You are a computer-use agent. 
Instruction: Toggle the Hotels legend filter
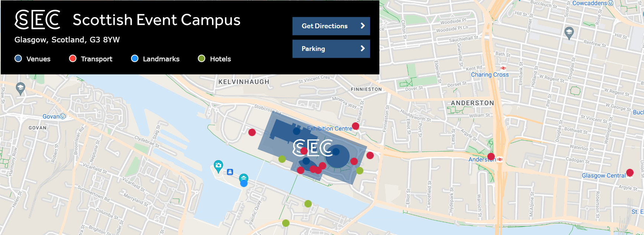pyautogui.click(x=215, y=59)
